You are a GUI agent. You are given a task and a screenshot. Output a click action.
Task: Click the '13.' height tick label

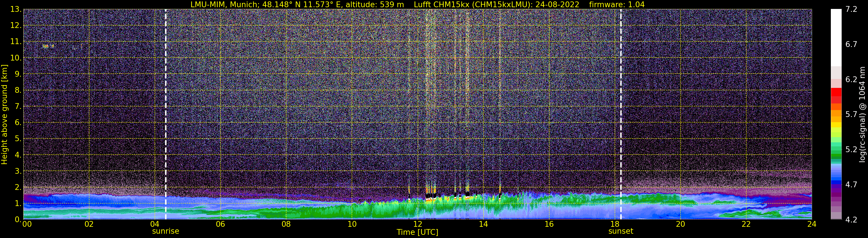click(x=16, y=10)
